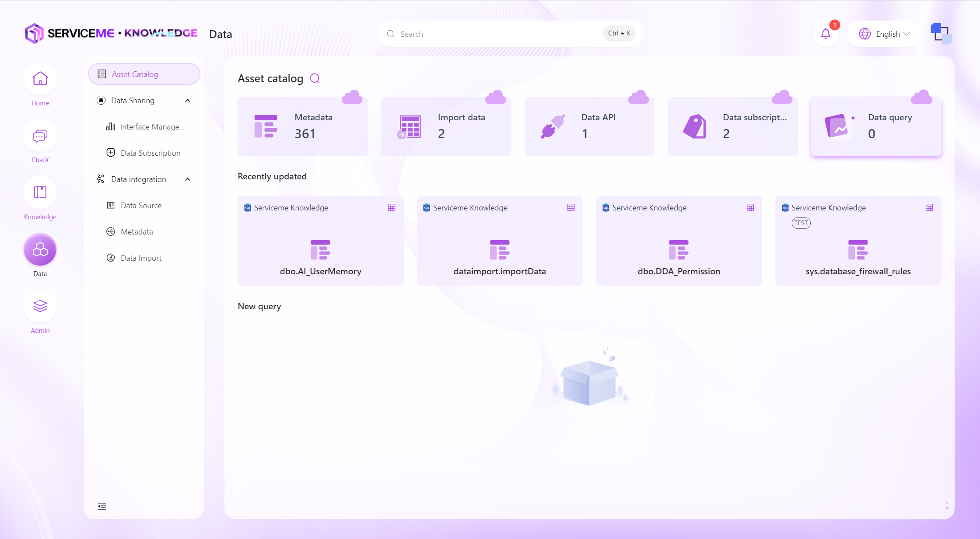Click the Data subscription tag icon
Image resolution: width=980 pixels, height=539 pixels.
pos(695,126)
